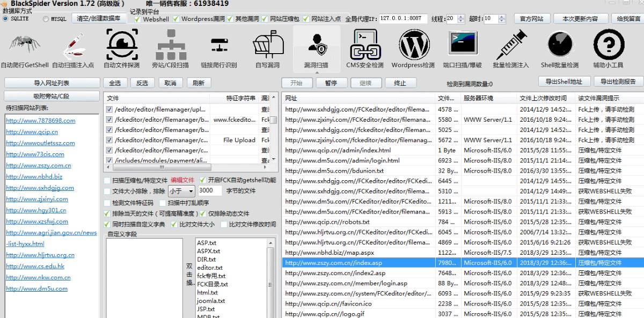
Task: Open the http://www.cs.edu.hk link
Action: 35,266
